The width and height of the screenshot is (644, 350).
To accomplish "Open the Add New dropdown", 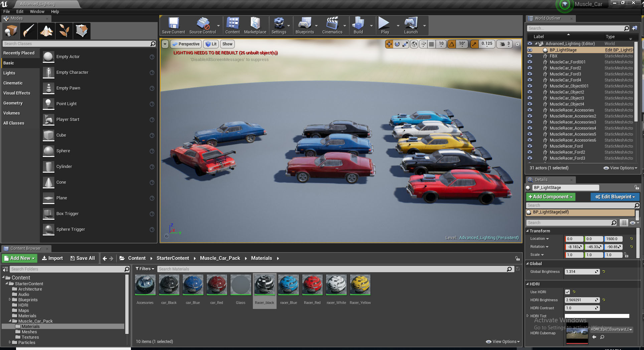I will [19, 258].
